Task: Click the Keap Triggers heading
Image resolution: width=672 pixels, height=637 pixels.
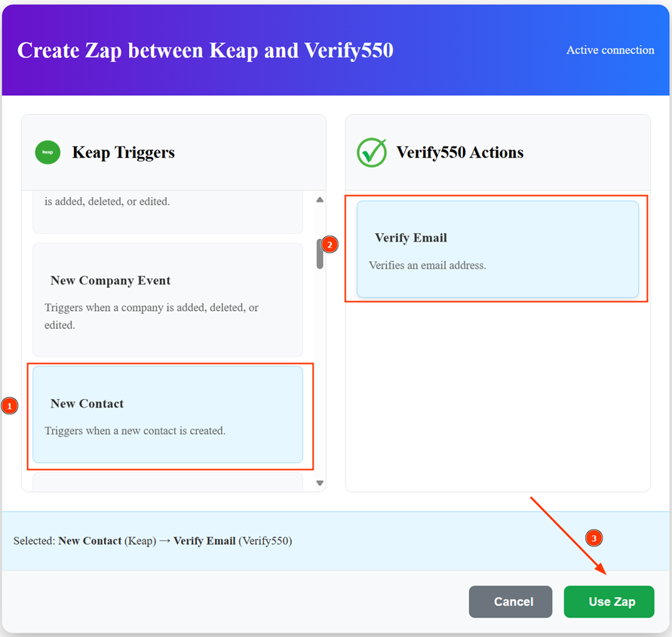Action: click(124, 152)
